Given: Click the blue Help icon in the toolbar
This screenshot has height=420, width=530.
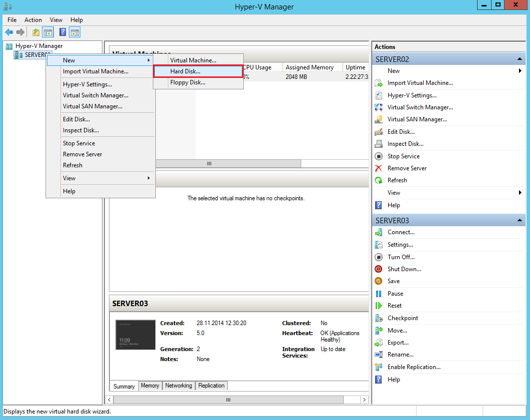Looking at the screenshot, I should (62, 32).
